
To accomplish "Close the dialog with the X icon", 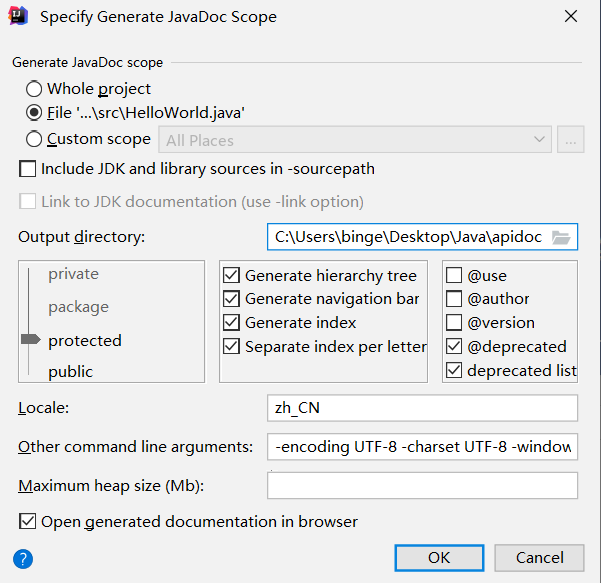I will pos(571,16).
